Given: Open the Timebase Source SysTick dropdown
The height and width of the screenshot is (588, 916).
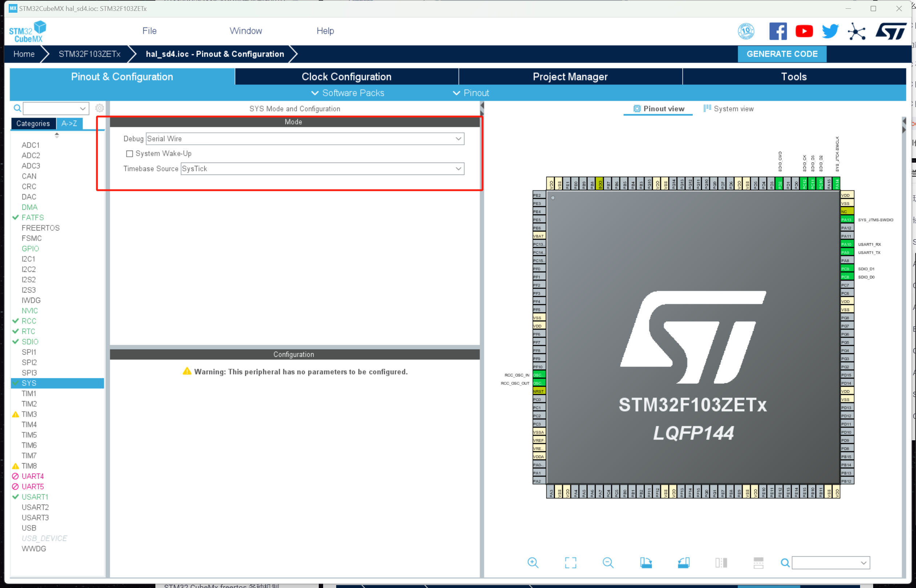Looking at the screenshot, I should pos(322,169).
